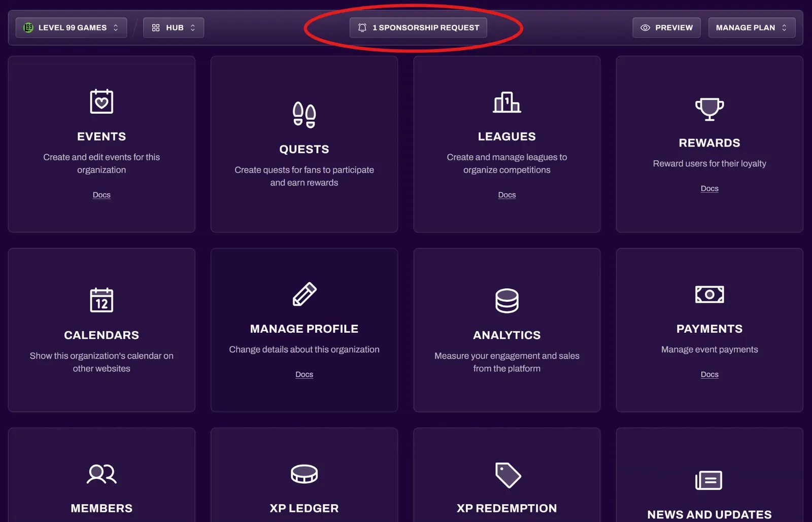Open the Level 99 Games organization dropdown
Viewport: 812px width, 522px height.
[x=71, y=27]
